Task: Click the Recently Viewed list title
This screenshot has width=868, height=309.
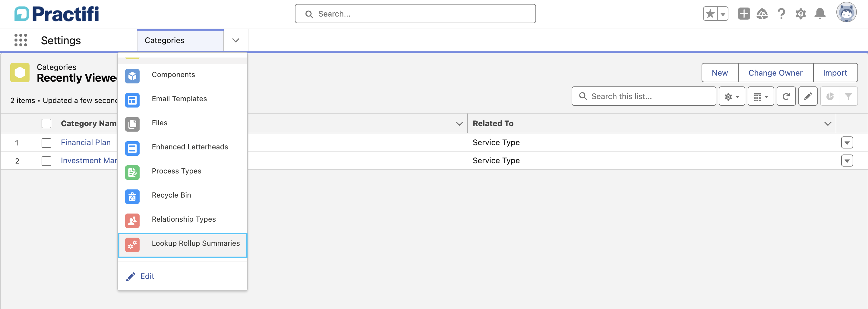Action: point(77,78)
